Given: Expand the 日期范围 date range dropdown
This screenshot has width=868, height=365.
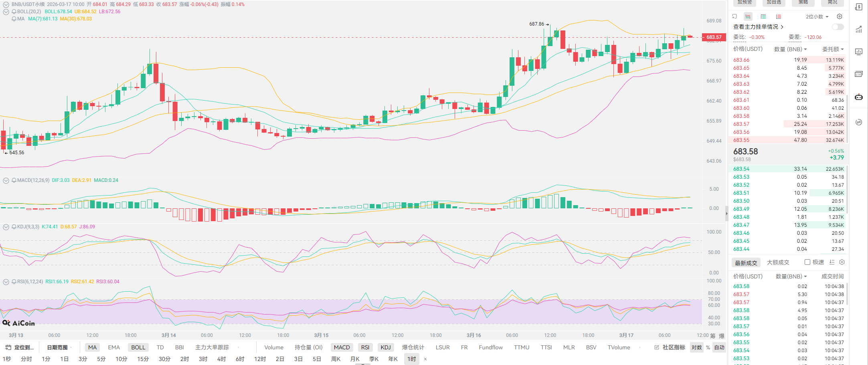Looking at the screenshot, I should (x=59, y=347).
